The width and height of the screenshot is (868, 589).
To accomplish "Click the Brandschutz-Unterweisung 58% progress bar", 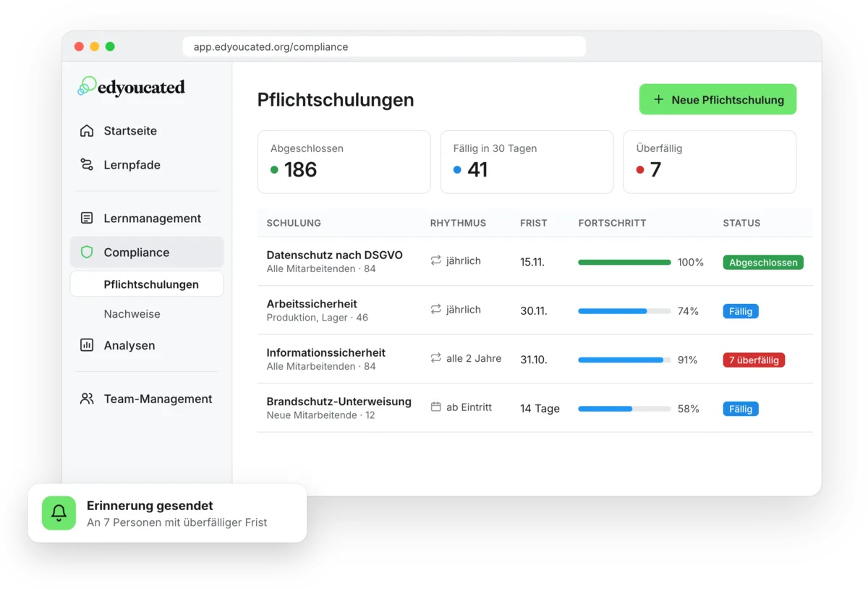I will pyautogui.click(x=624, y=409).
